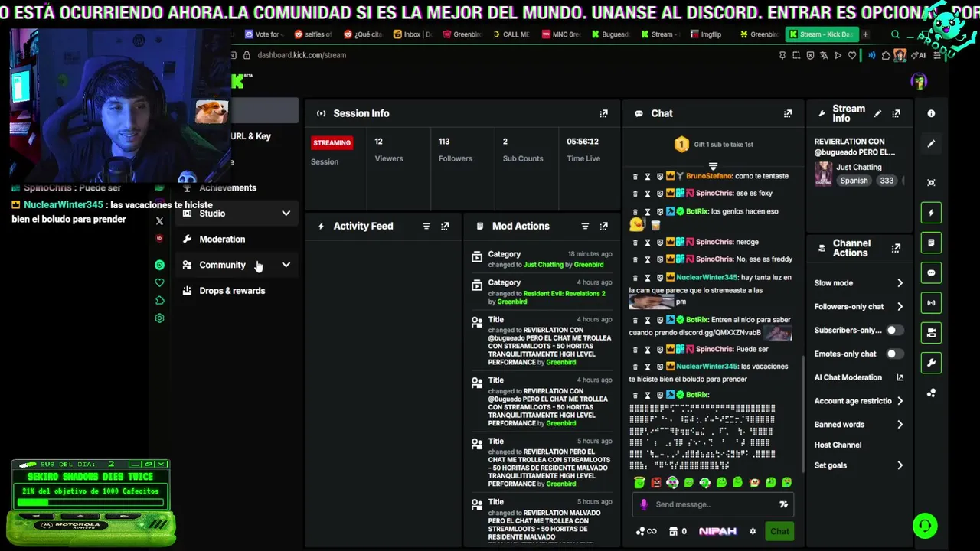Switch to the Imgflip browser tab

pyautogui.click(x=705, y=34)
